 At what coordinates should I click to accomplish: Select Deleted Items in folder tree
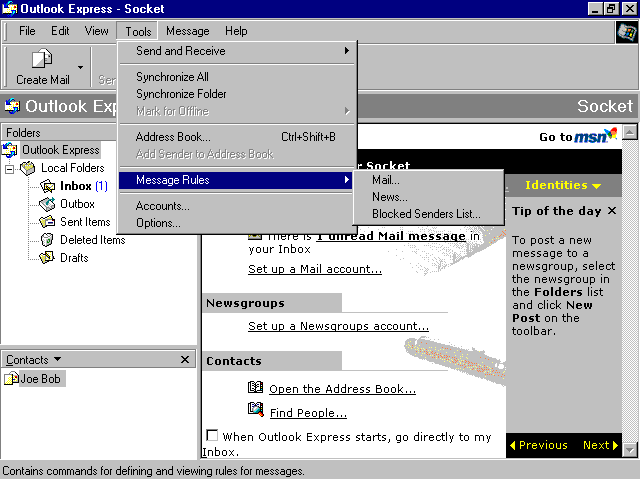click(x=93, y=240)
